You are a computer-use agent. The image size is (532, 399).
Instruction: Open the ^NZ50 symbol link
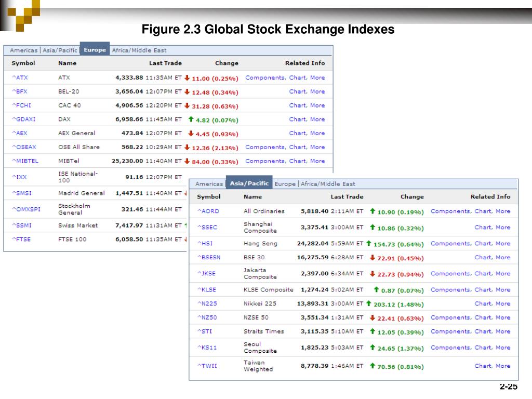click(x=207, y=317)
